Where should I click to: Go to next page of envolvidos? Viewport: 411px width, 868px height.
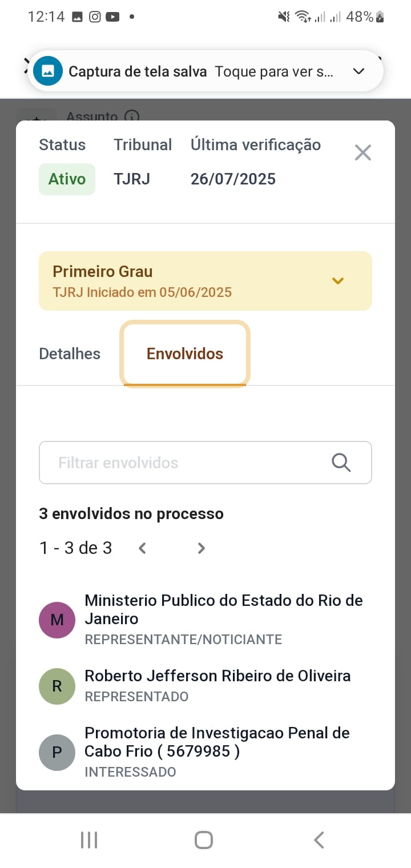click(201, 548)
